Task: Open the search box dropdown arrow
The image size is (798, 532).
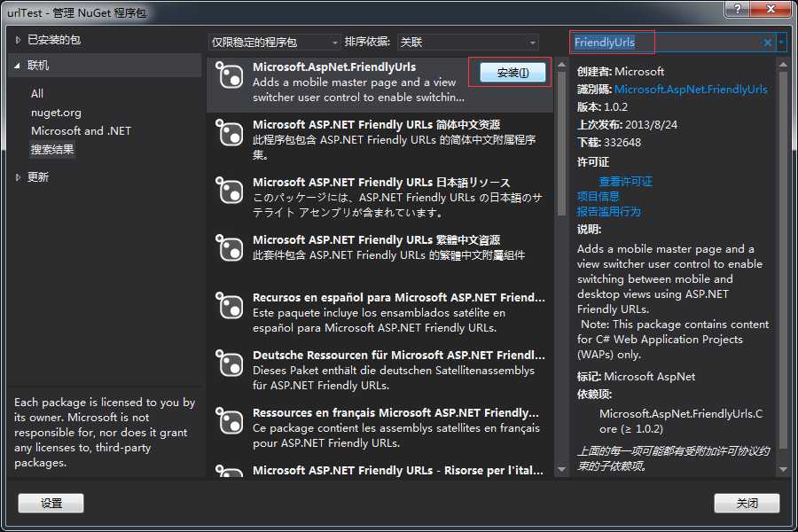Action: 781,43
